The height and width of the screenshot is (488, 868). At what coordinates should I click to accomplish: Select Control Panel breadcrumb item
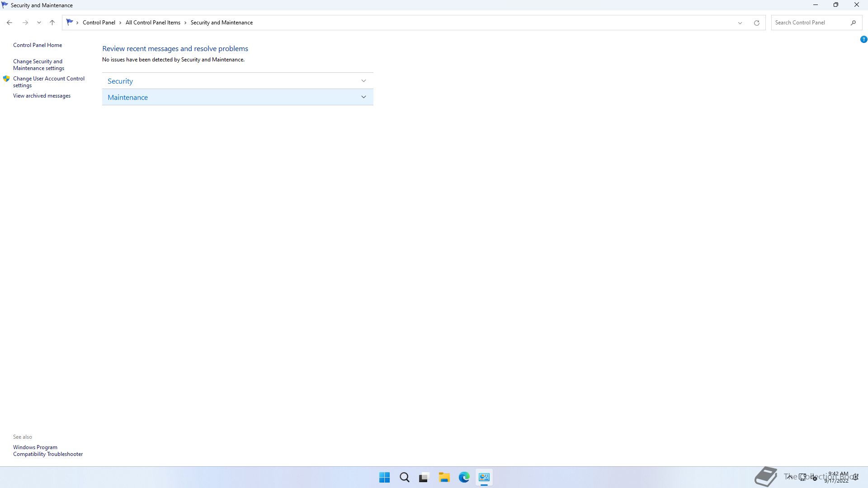pyautogui.click(x=99, y=23)
